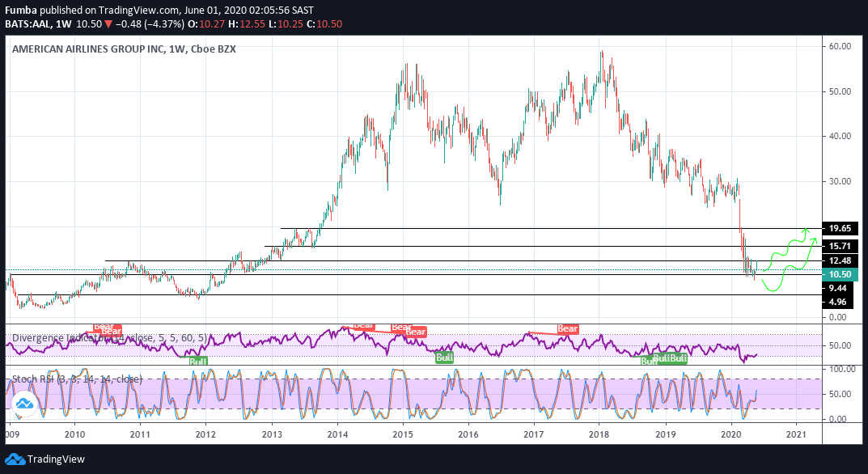Click the red down-arrow next to 10.50 in header
Image resolution: width=868 pixels, height=474 pixels.
(108, 23)
